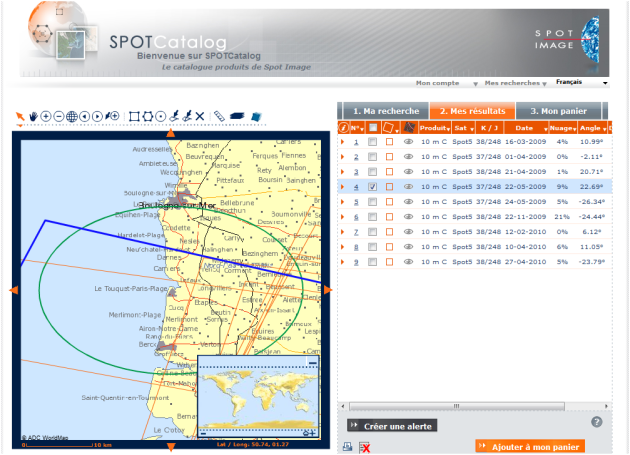Open result number 2 link
The width and height of the screenshot is (630, 455).
[356, 157]
